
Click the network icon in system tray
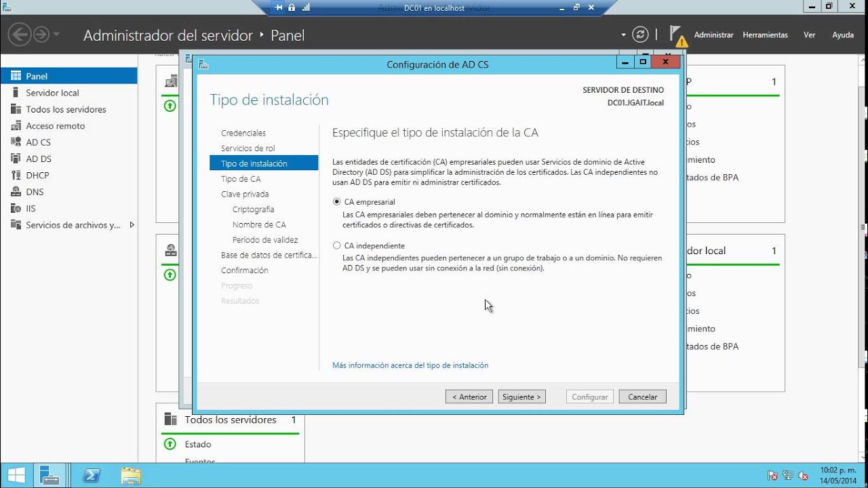coord(788,476)
